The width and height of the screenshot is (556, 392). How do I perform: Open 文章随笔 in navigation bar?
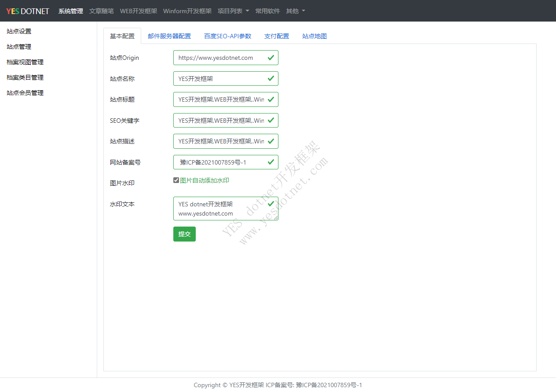tap(102, 11)
